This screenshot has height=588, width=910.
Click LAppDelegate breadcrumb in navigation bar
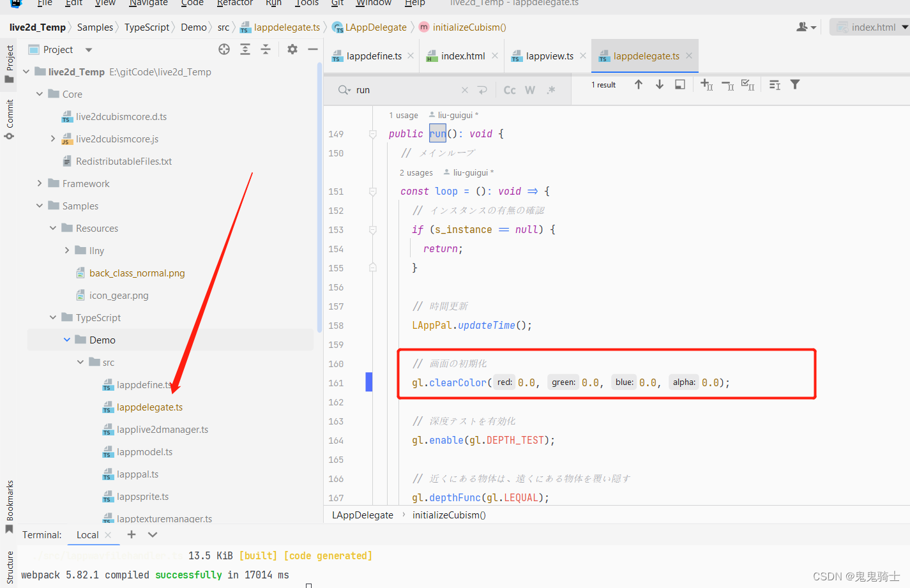369,27
